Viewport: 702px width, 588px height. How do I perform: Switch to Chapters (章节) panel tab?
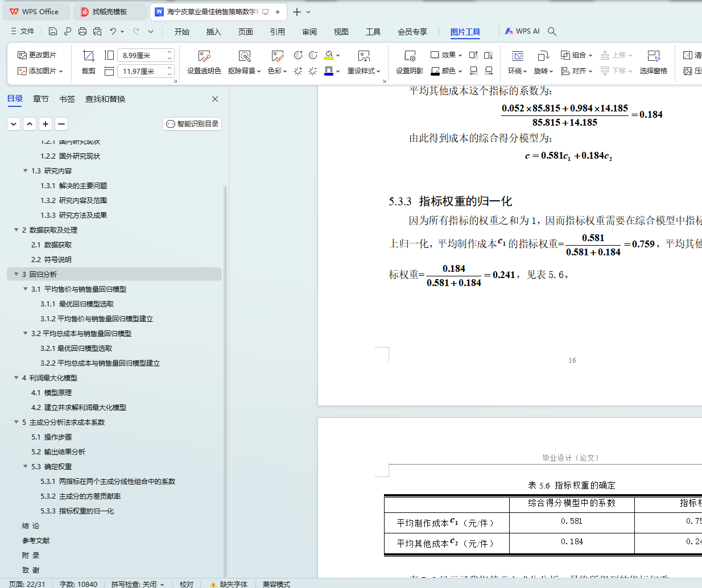pos(41,99)
